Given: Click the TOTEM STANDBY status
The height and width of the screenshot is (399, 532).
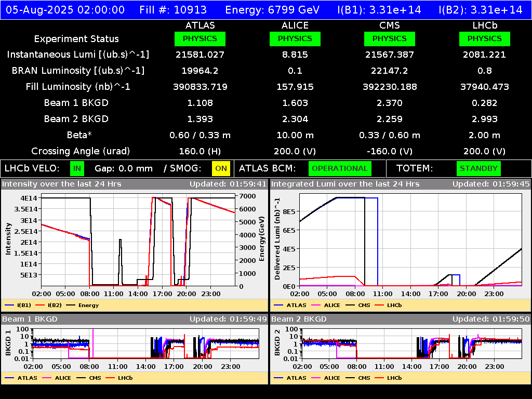Looking at the screenshot, I should click(x=478, y=169).
